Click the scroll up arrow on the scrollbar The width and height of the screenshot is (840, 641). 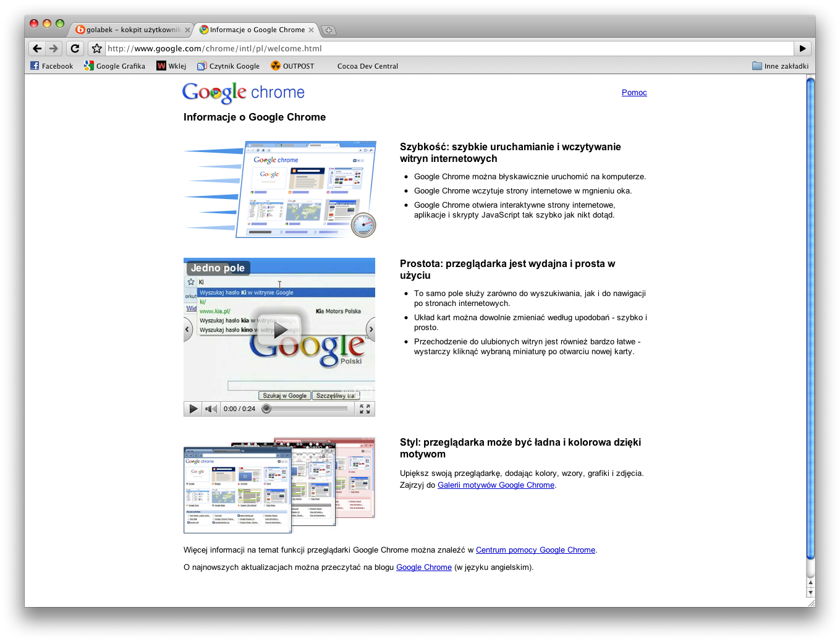(810, 582)
